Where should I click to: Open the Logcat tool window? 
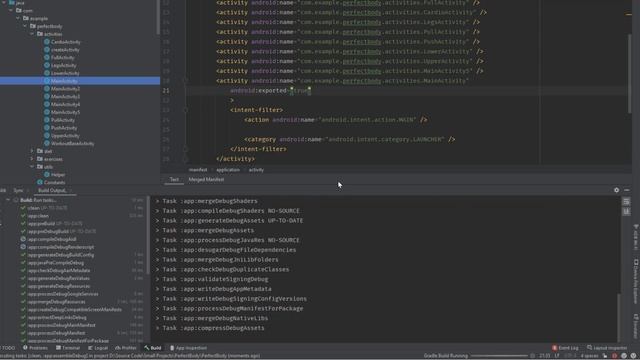tap(98, 348)
